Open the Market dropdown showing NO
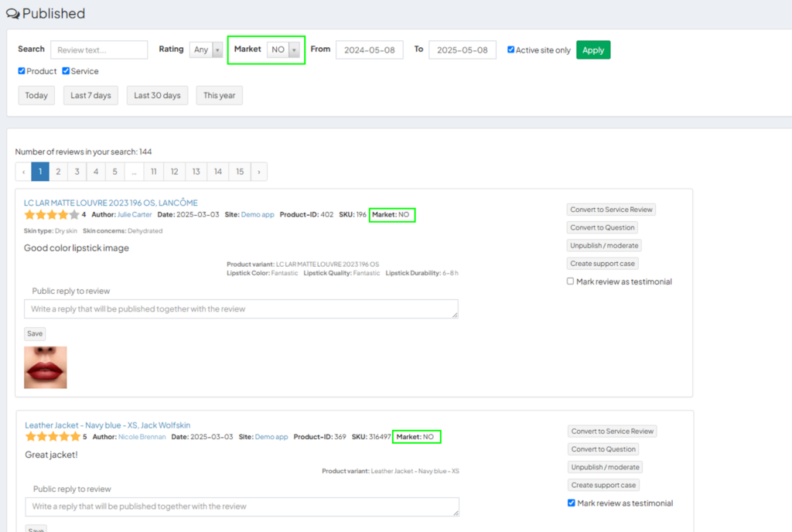 [x=284, y=49]
